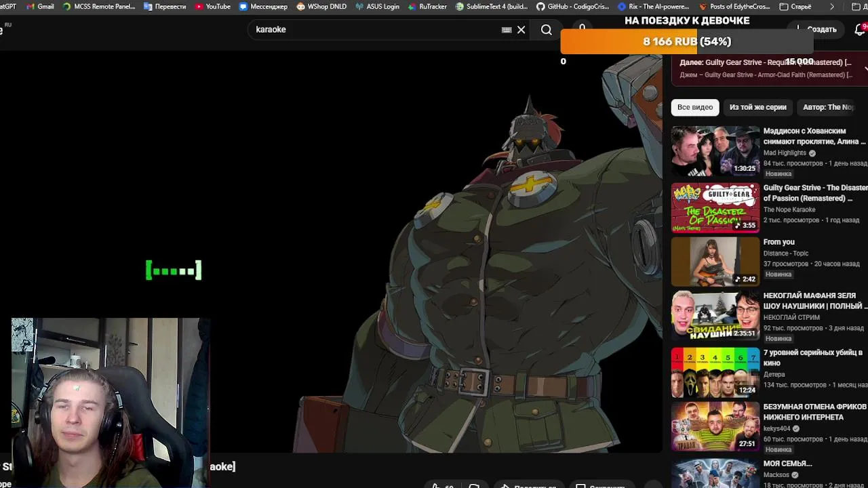Open the Перевести bookmark
The image size is (868, 488).
pos(164,6)
